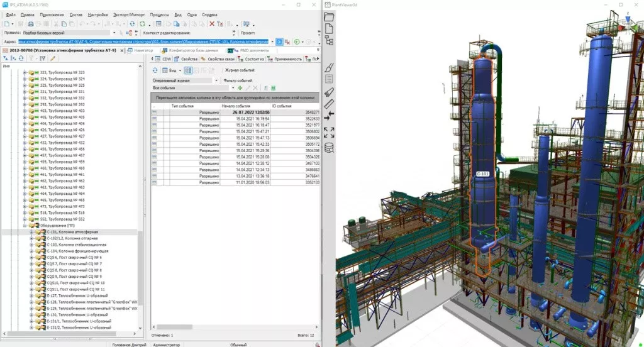Select the section cut tool in PlantViewer3d

329,92
